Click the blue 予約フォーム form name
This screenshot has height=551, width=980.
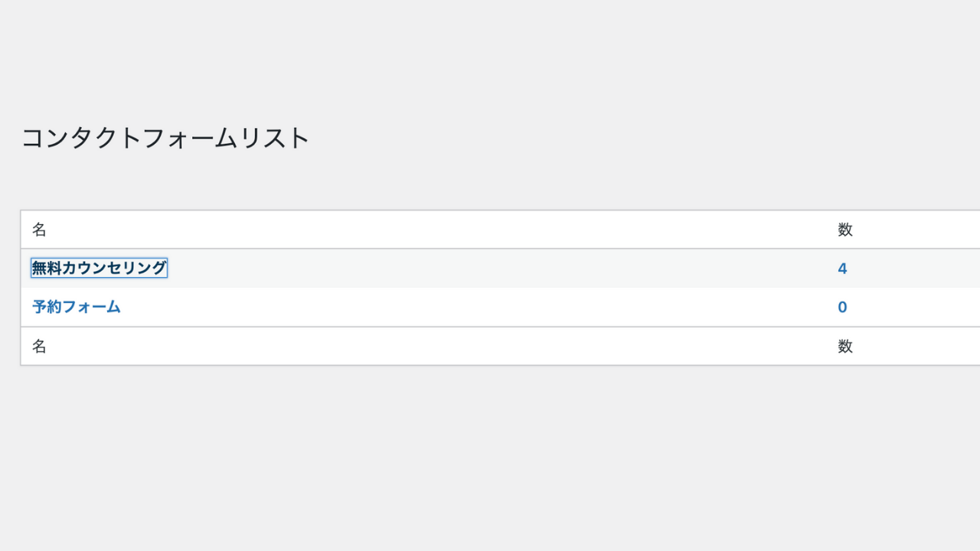tap(77, 307)
